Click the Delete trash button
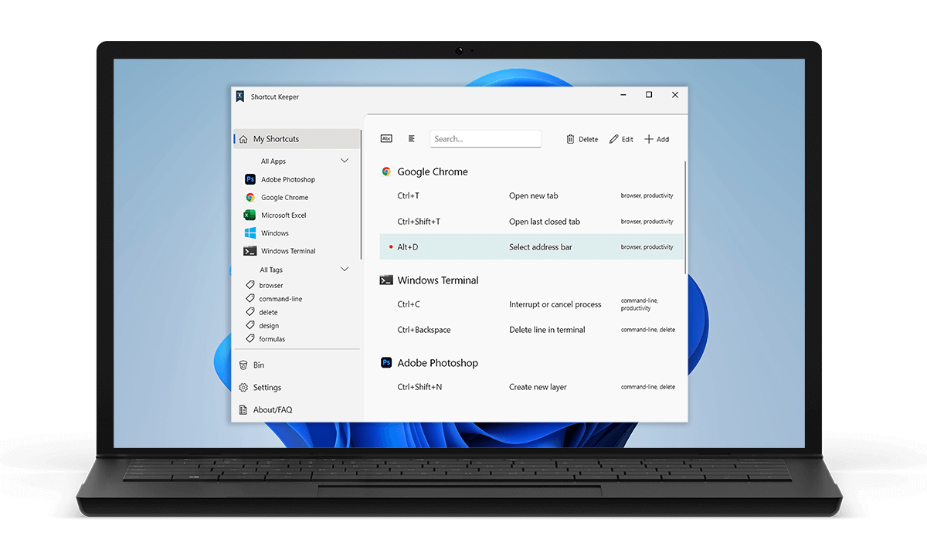Viewport: 927px width, 560px height. click(x=582, y=140)
